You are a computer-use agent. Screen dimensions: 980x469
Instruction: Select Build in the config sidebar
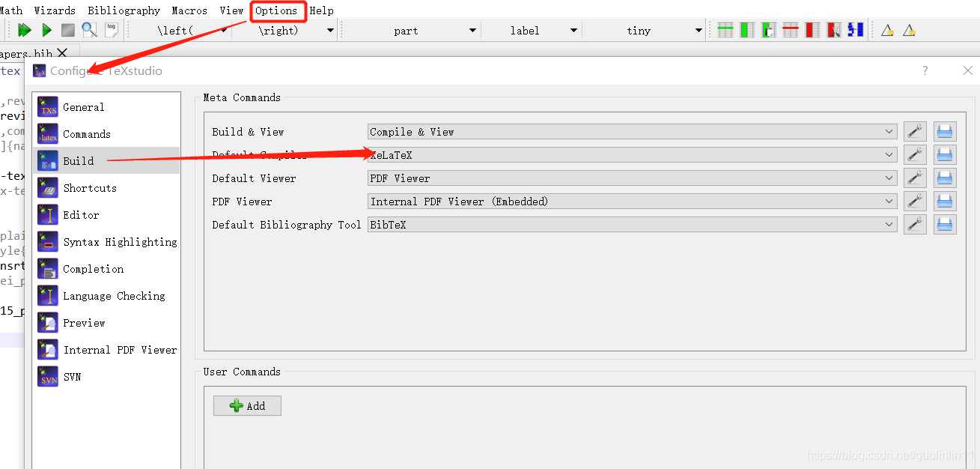point(107,161)
